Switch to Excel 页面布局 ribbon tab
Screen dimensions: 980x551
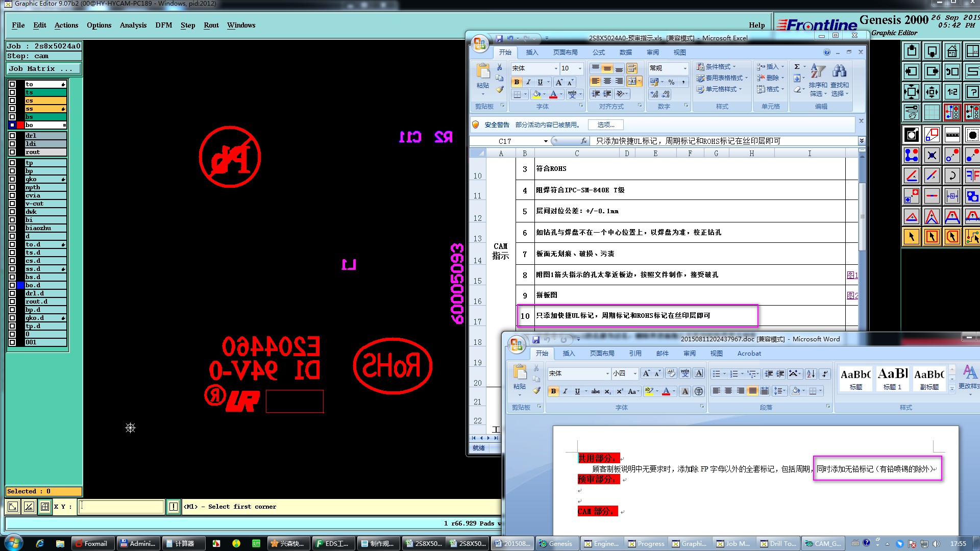565,53
